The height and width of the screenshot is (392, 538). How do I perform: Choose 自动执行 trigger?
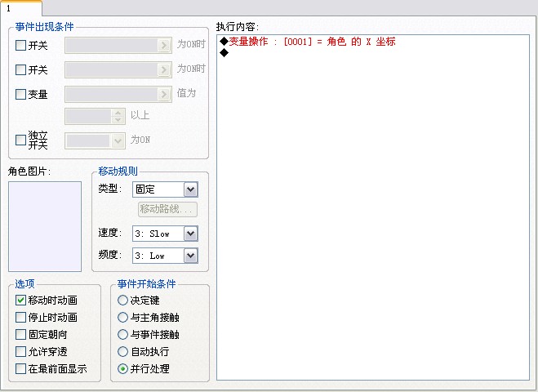coord(122,351)
